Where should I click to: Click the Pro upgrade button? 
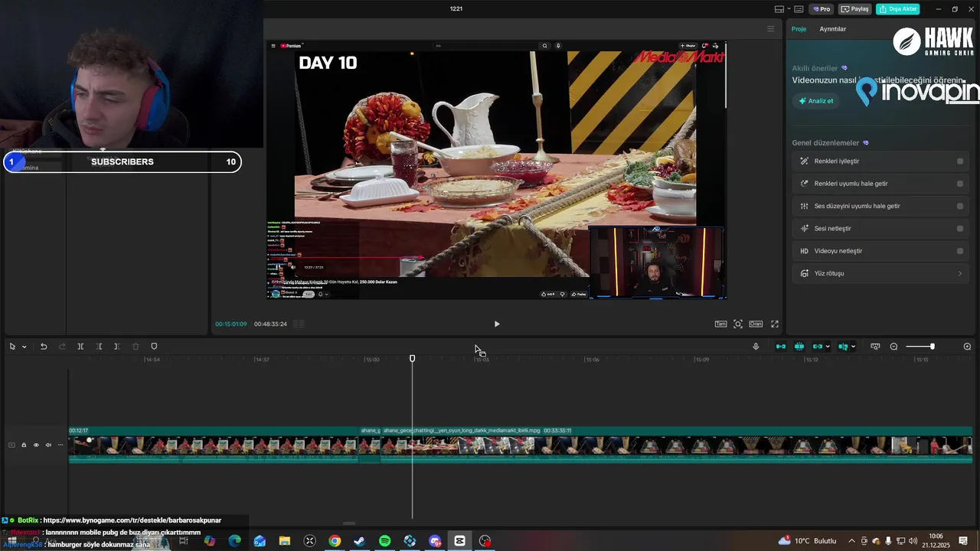(822, 9)
